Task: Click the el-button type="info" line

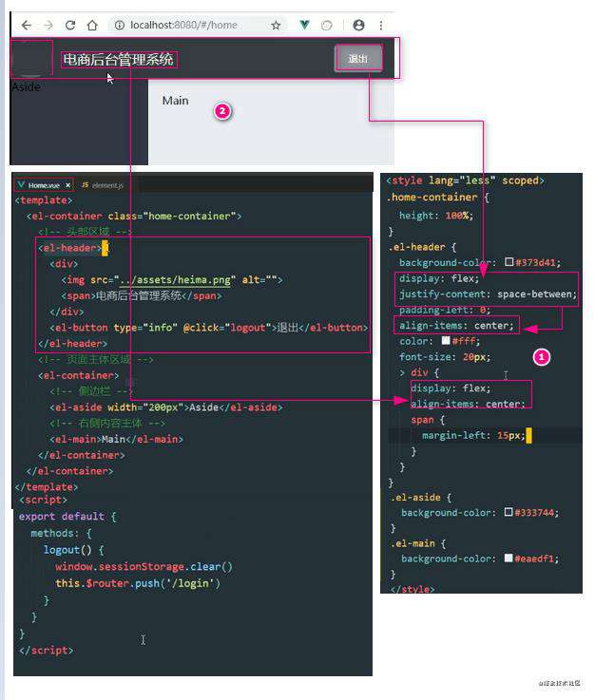Action: pyautogui.click(x=209, y=328)
